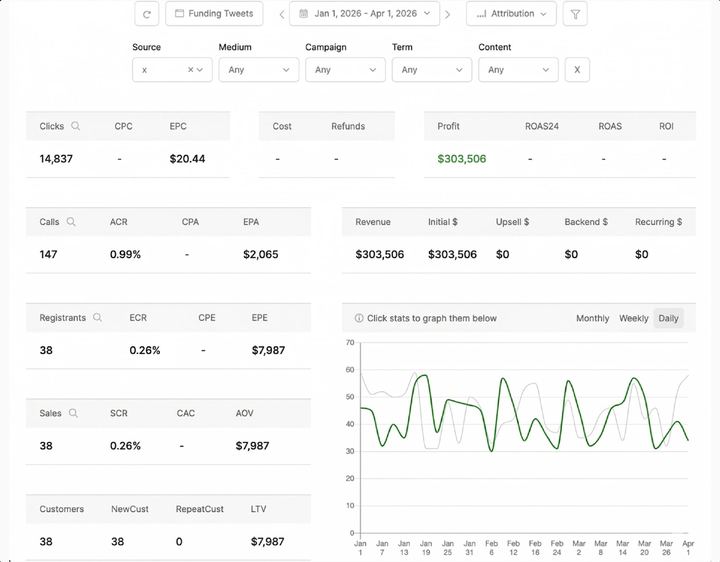This screenshot has height=562, width=720.
Task: Open the Attribution dropdown
Action: click(511, 14)
